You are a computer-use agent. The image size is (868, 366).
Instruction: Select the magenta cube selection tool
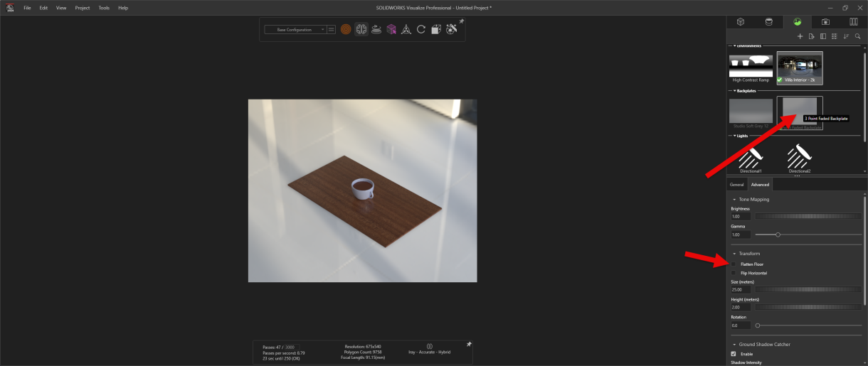coord(391,30)
